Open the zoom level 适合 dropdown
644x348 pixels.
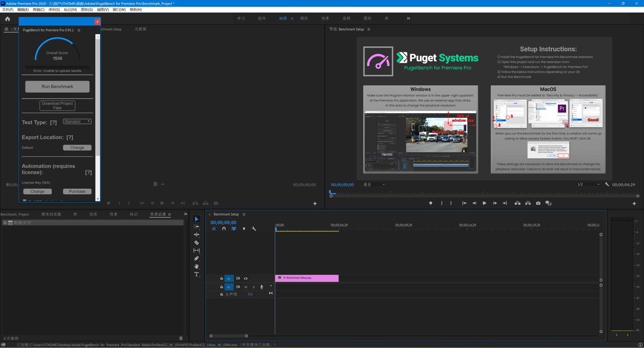(x=374, y=185)
